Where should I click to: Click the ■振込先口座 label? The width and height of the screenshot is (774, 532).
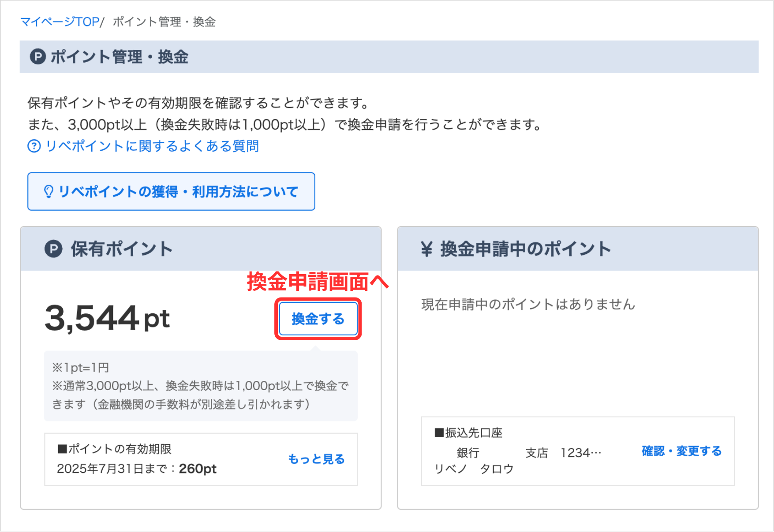pyautogui.click(x=468, y=433)
